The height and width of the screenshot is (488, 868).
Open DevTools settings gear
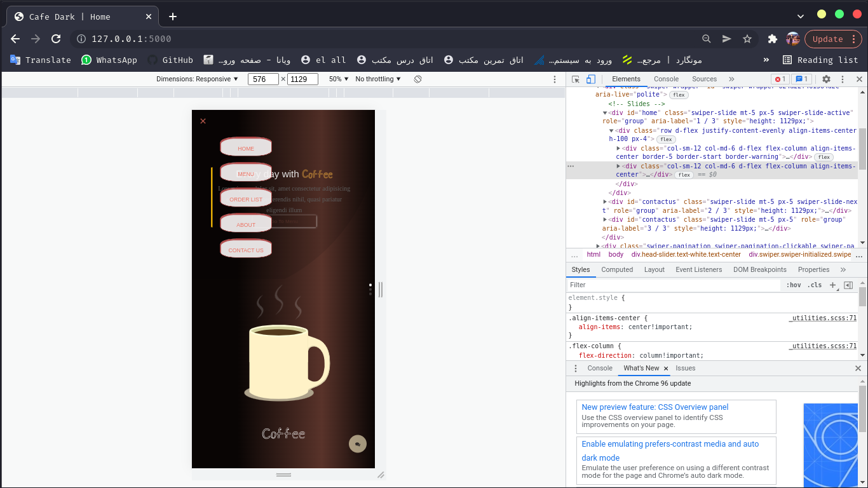[826, 79]
